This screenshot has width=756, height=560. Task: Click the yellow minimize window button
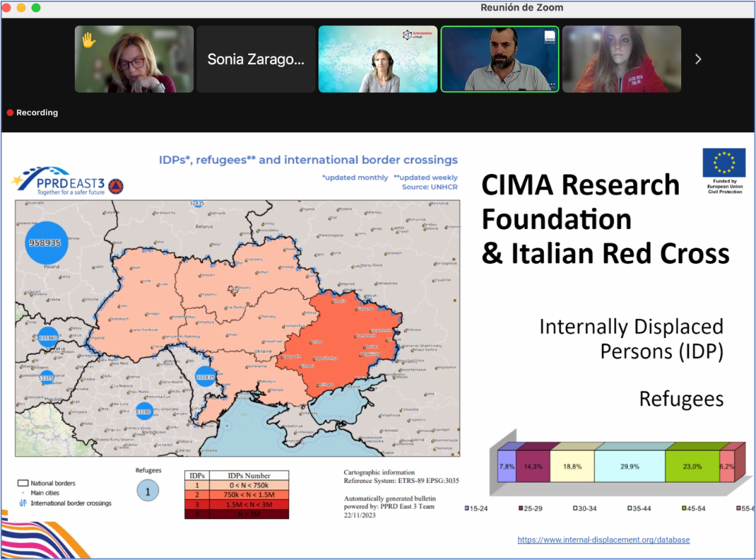tap(21, 8)
